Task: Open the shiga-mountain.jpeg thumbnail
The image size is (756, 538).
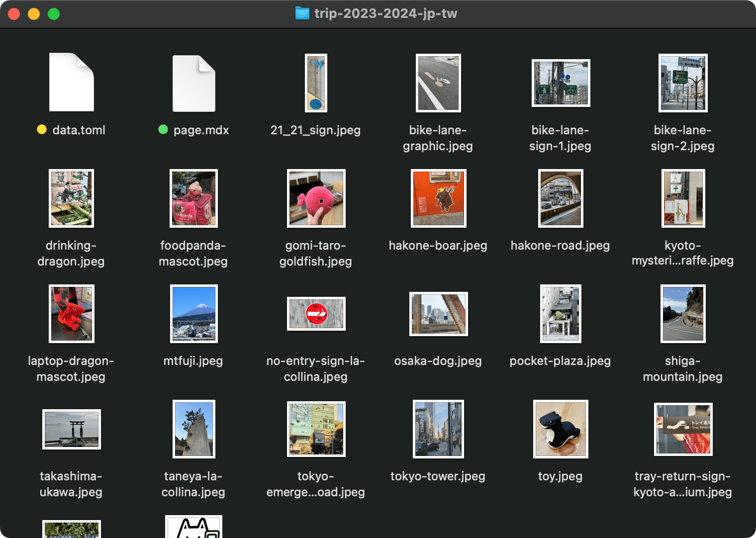Action: point(683,314)
